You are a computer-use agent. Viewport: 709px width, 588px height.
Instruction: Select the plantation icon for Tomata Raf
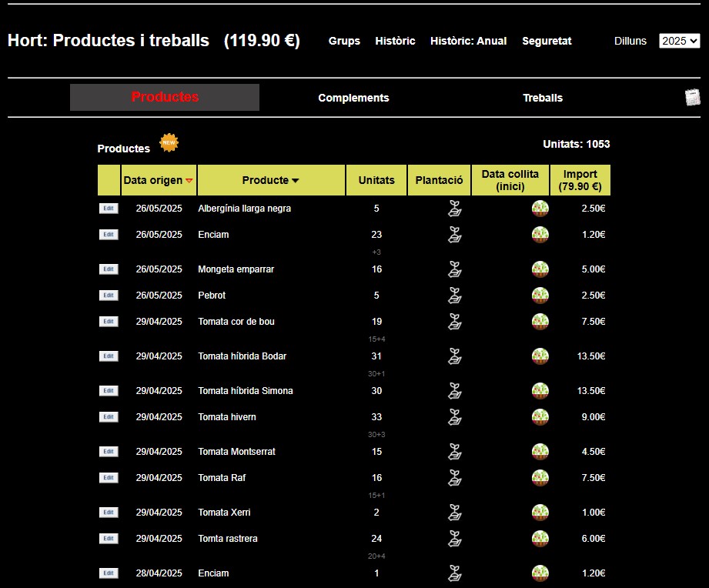click(x=454, y=478)
